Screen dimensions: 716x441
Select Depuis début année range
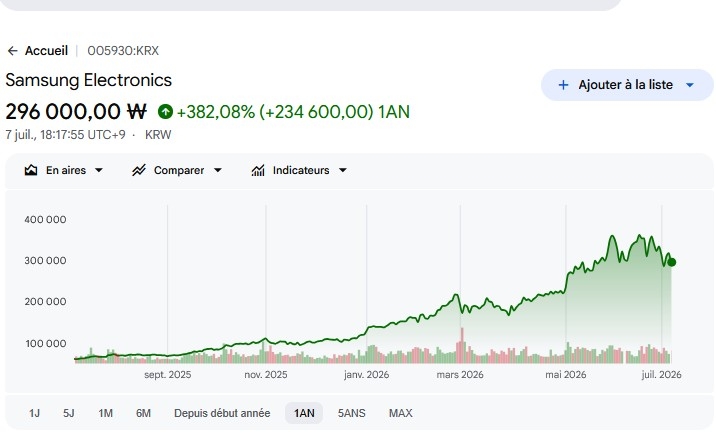click(222, 413)
